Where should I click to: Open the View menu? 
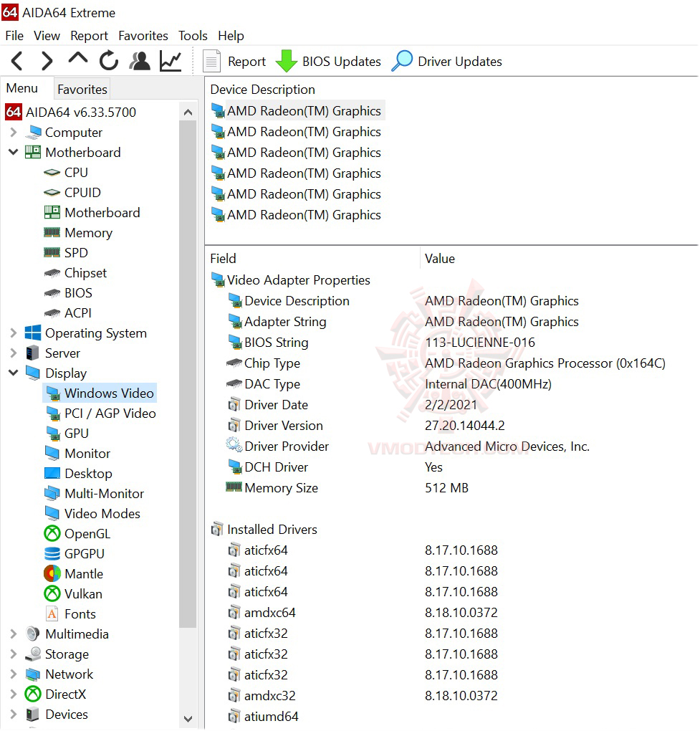(47, 36)
